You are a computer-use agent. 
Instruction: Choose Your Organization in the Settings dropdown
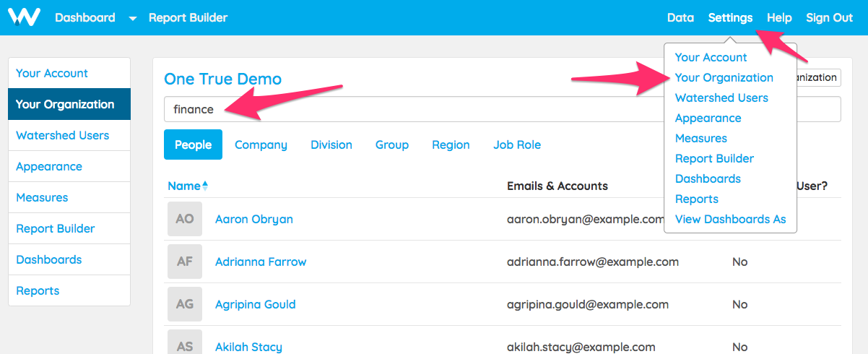pyautogui.click(x=724, y=77)
